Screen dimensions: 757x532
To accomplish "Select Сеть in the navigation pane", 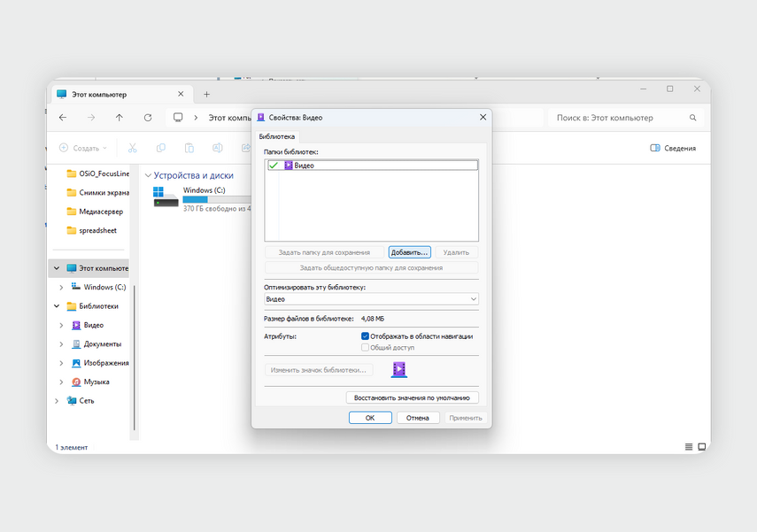I will pos(81,400).
